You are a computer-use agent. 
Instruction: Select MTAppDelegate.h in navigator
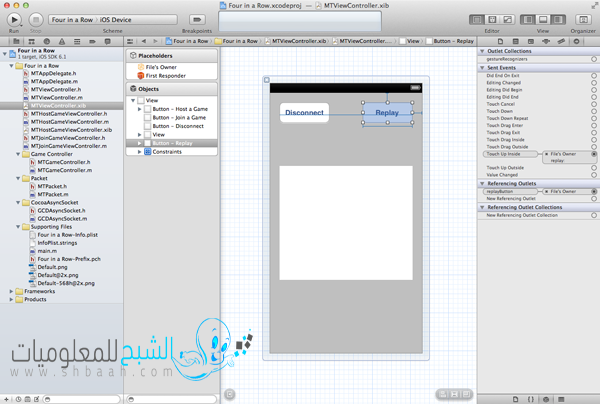(53, 73)
